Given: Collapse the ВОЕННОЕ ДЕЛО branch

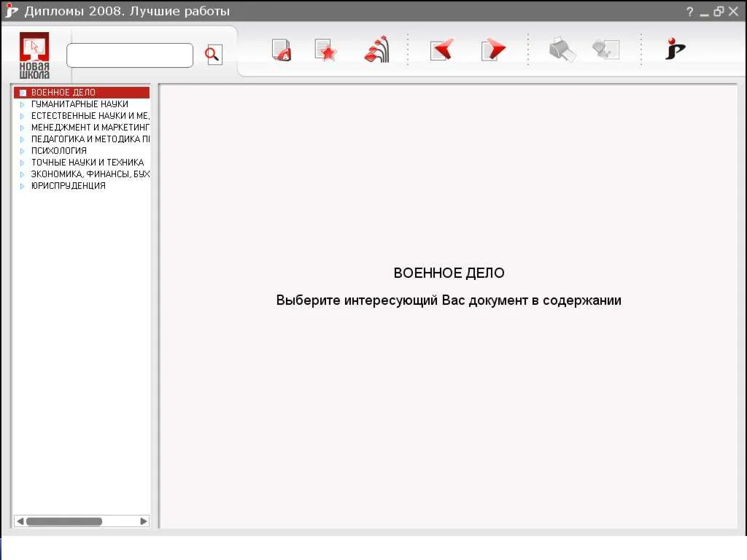Looking at the screenshot, I should pyautogui.click(x=23, y=92).
